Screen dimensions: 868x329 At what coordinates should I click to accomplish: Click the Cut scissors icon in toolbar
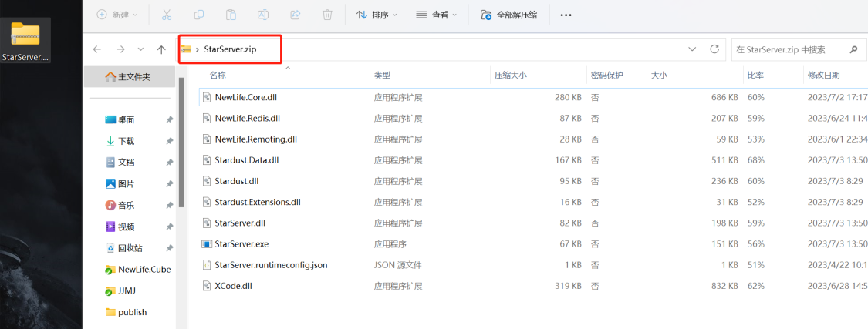coord(167,15)
